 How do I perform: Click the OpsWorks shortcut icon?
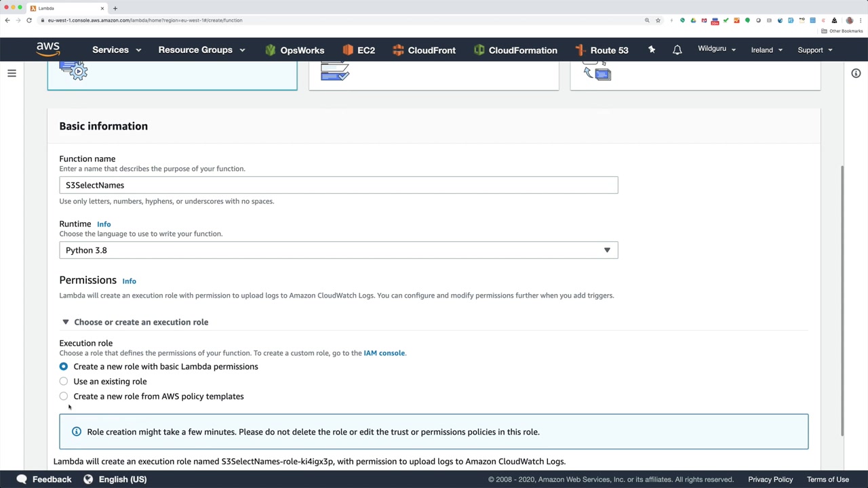pos(271,50)
